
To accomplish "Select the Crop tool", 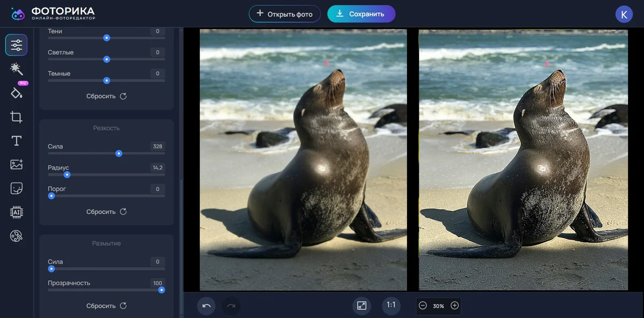I will click(16, 116).
